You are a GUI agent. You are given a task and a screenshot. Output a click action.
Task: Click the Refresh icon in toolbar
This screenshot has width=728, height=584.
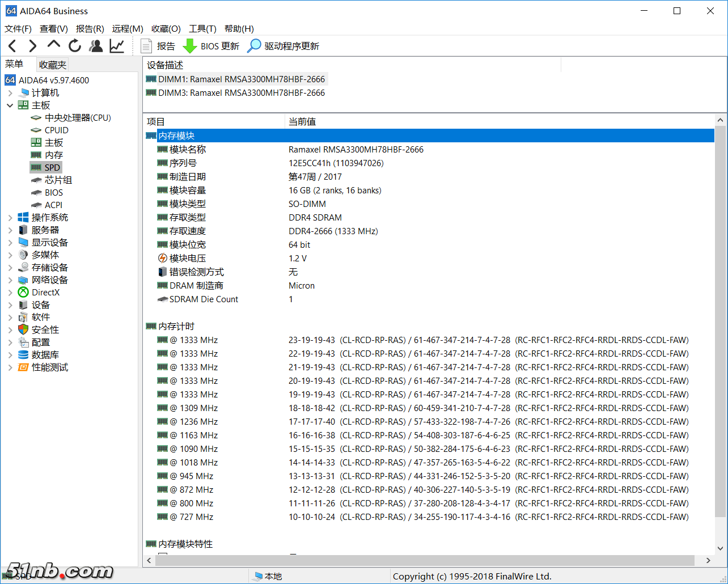tap(75, 46)
